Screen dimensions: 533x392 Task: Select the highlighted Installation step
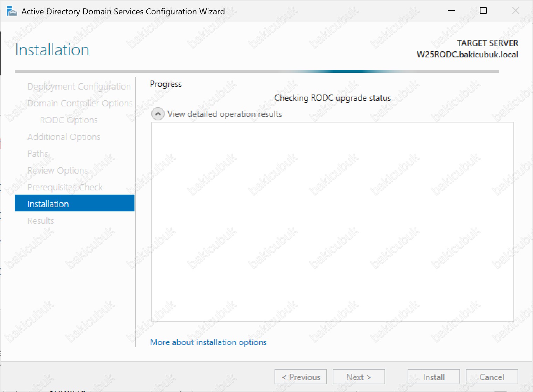(x=75, y=203)
